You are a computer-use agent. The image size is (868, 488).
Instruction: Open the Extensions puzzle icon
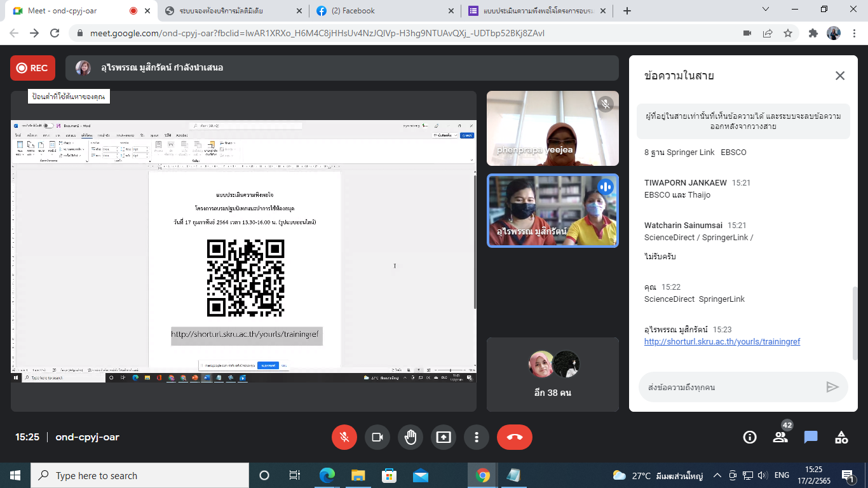813,33
